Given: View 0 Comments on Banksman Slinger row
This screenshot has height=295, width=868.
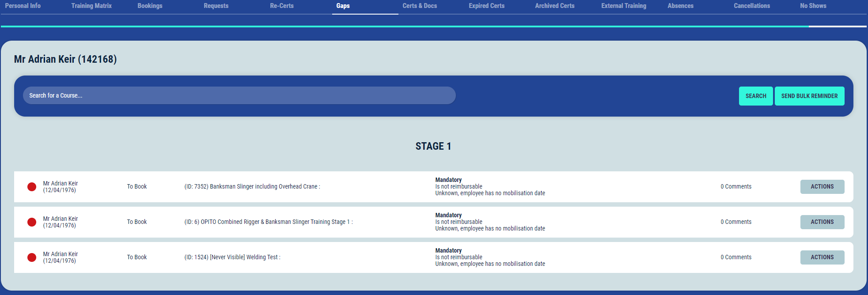Looking at the screenshot, I should pos(736,187).
